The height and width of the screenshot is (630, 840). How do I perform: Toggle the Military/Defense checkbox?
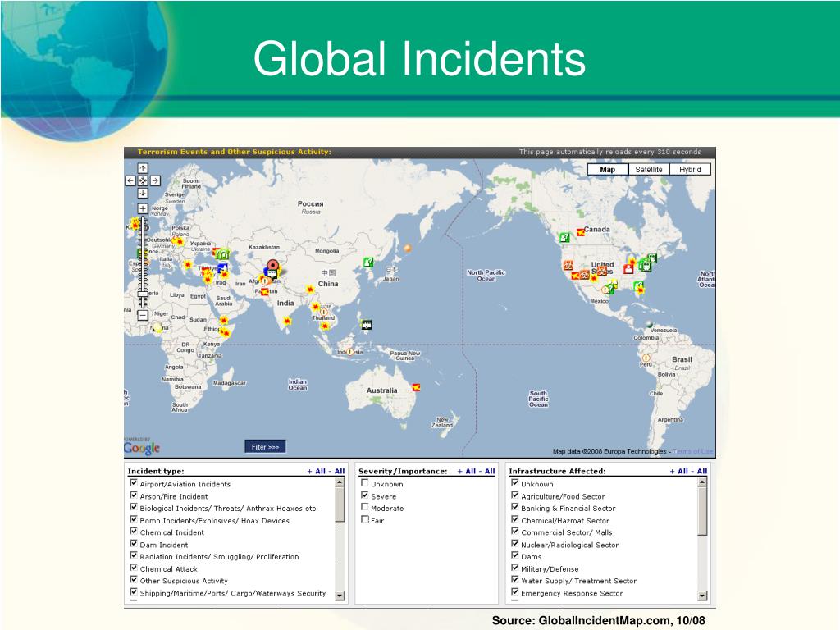515,568
